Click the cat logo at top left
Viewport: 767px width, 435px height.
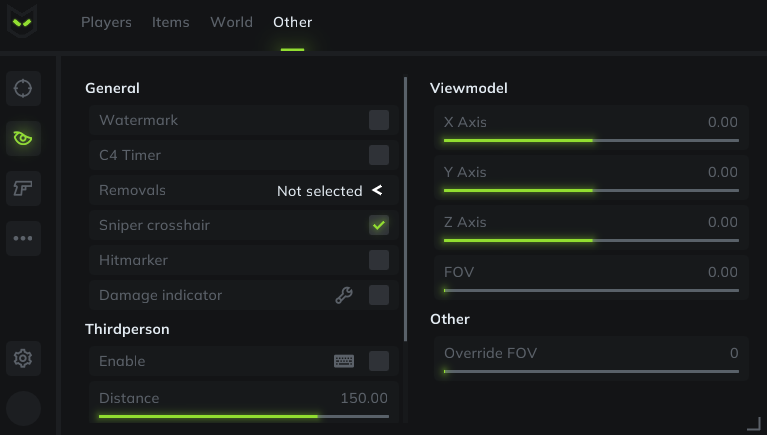tap(24, 21)
